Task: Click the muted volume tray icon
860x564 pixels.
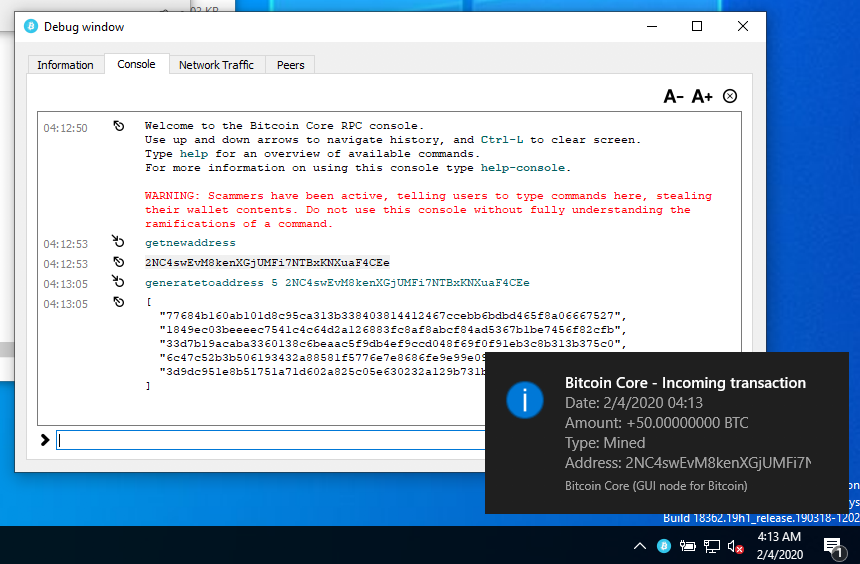Action: 735,546
